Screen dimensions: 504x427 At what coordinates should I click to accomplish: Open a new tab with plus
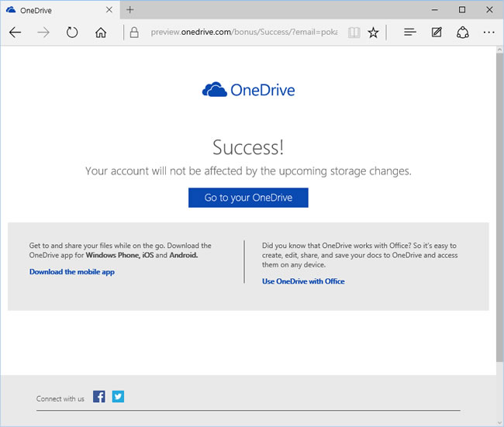tap(129, 9)
